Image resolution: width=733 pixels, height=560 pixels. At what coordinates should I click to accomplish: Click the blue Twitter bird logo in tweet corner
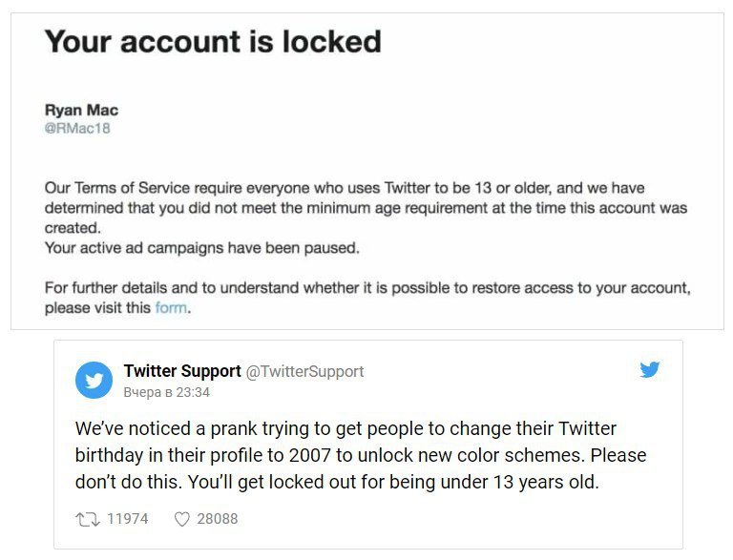pyautogui.click(x=650, y=369)
